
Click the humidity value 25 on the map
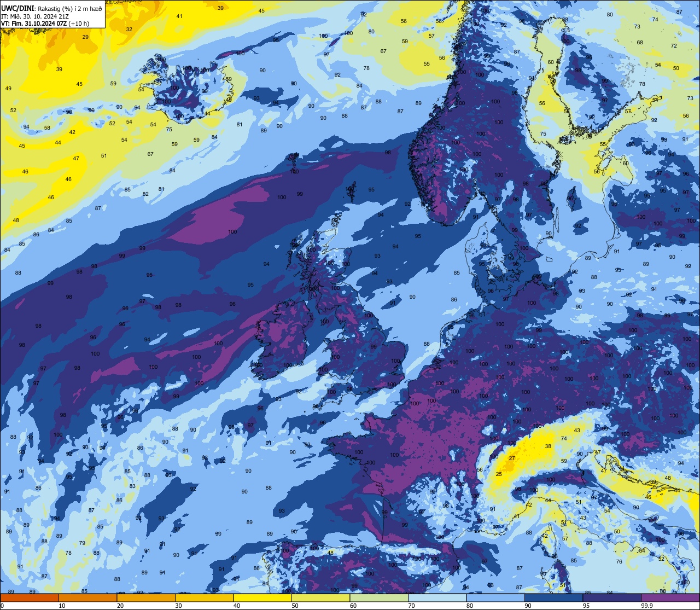click(x=499, y=474)
